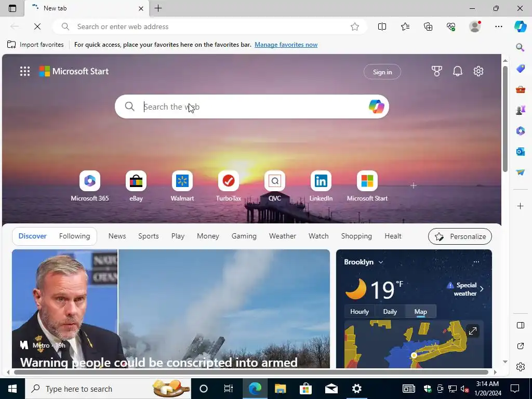This screenshot has width=532, height=399.
Task: Select Hourly weather view
Action: pyautogui.click(x=360, y=312)
